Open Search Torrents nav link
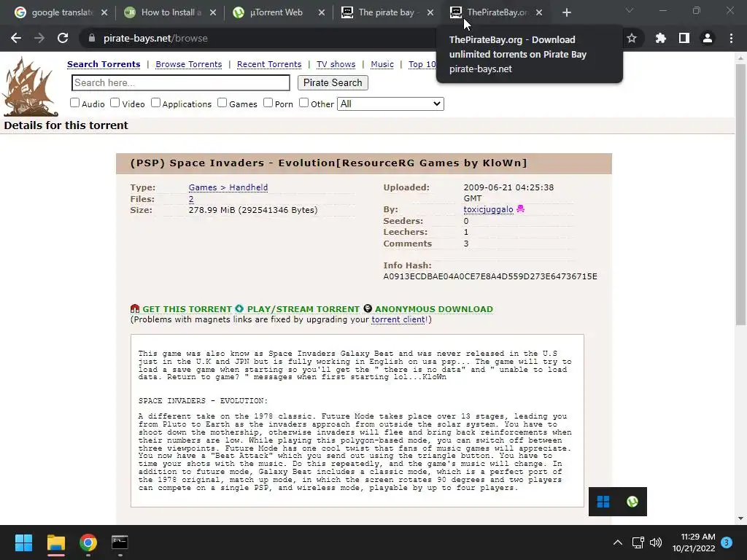 [x=104, y=64]
